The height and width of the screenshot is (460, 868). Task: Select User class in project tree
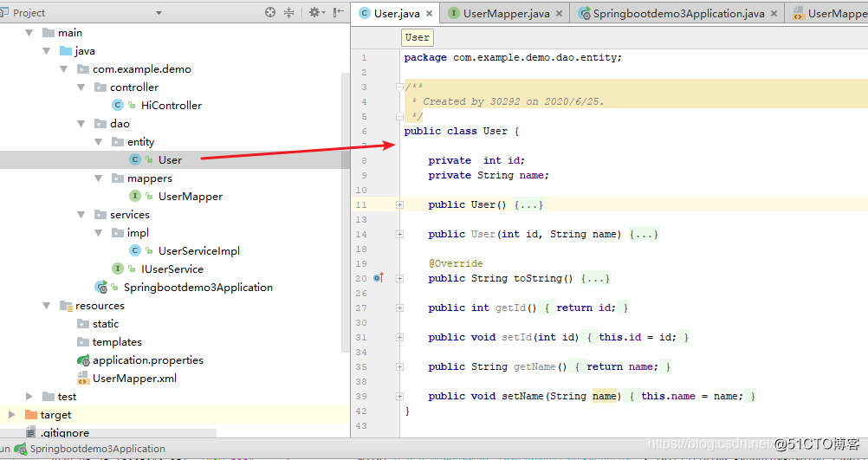(x=170, y=160)
